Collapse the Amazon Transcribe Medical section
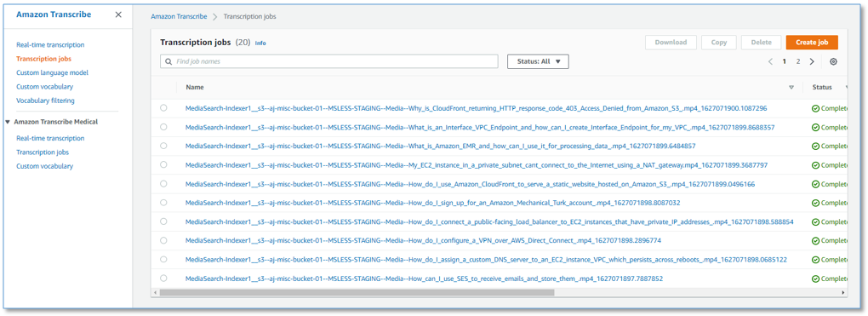Image resolution: width=868 pixels, height=316 pixels. [7, 122]
